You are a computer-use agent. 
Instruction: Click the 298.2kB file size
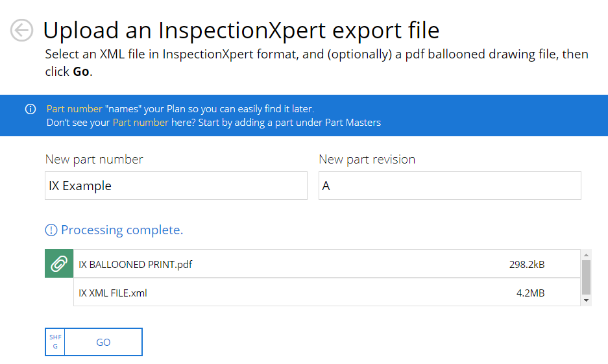[x=526, y=264]
